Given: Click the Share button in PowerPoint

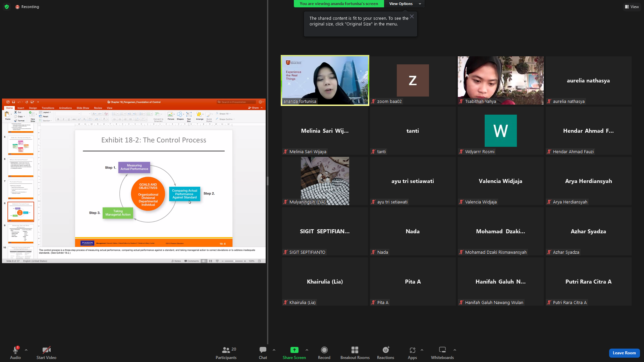Looking at the screenshot, I should 254,108.
